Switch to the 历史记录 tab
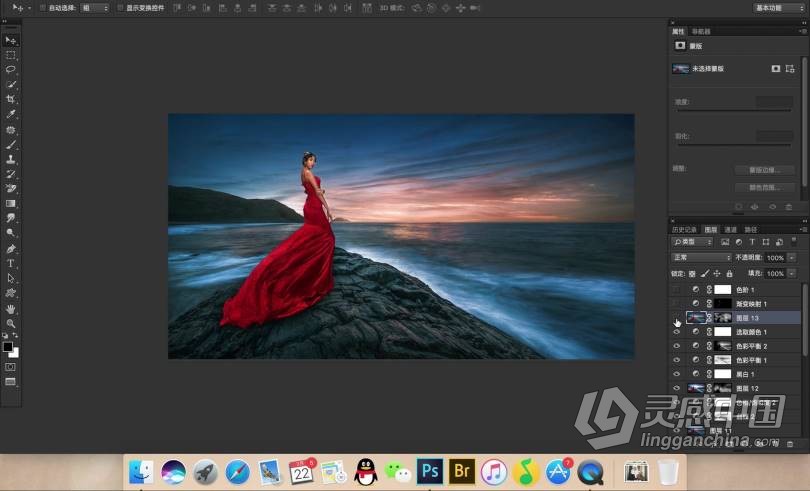Screen dimensions: 810x491 [684, 229]
